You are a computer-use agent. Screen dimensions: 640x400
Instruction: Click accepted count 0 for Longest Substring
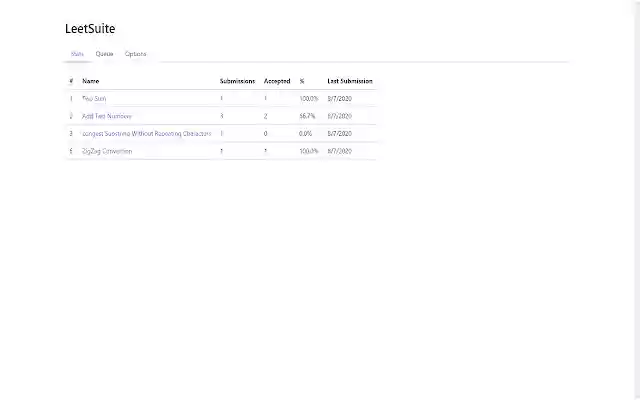pyautogui.click(x=265, y=134)
